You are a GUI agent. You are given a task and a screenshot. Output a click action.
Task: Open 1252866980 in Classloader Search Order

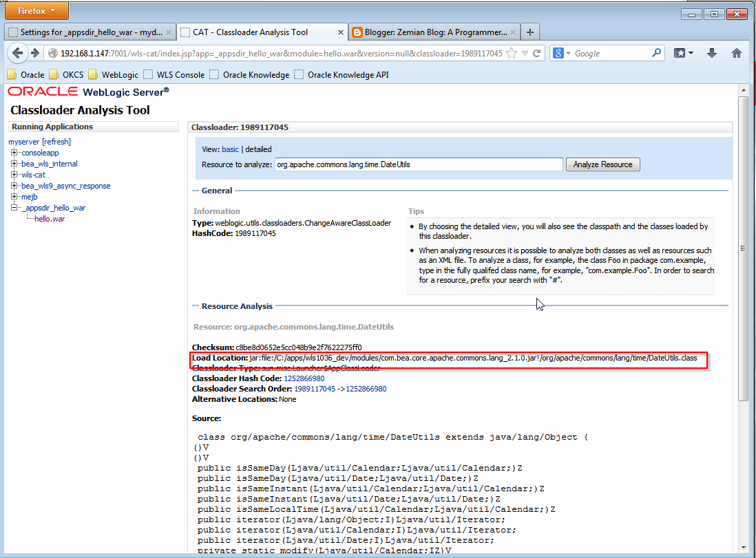coord(366,389)
